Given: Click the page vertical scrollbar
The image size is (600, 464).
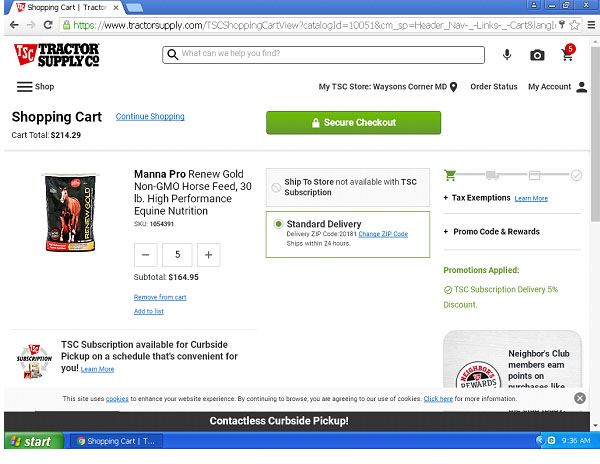Looking at the screenshot, I should [595, 134].
